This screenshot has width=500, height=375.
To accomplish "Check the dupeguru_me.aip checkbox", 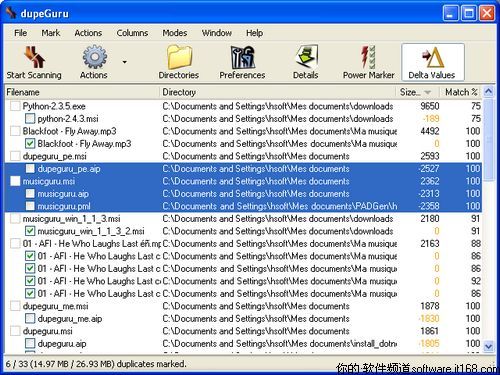I will point(30,319).
